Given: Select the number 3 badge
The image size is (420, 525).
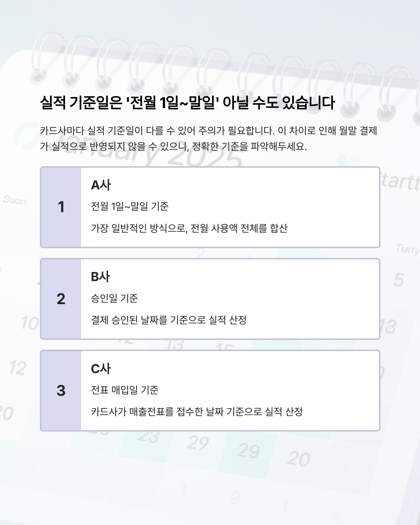Looking at the screenshot, I should (x=61, y=391).
